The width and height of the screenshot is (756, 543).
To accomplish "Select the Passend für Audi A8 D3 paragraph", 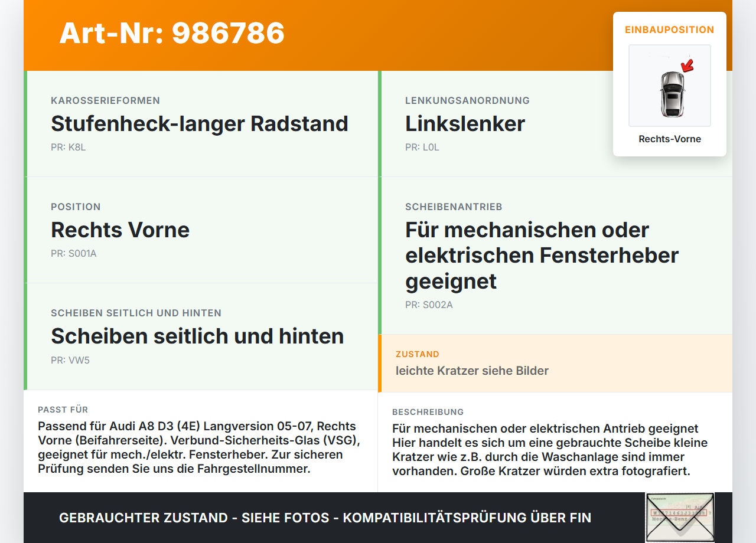I will (200, 448).
